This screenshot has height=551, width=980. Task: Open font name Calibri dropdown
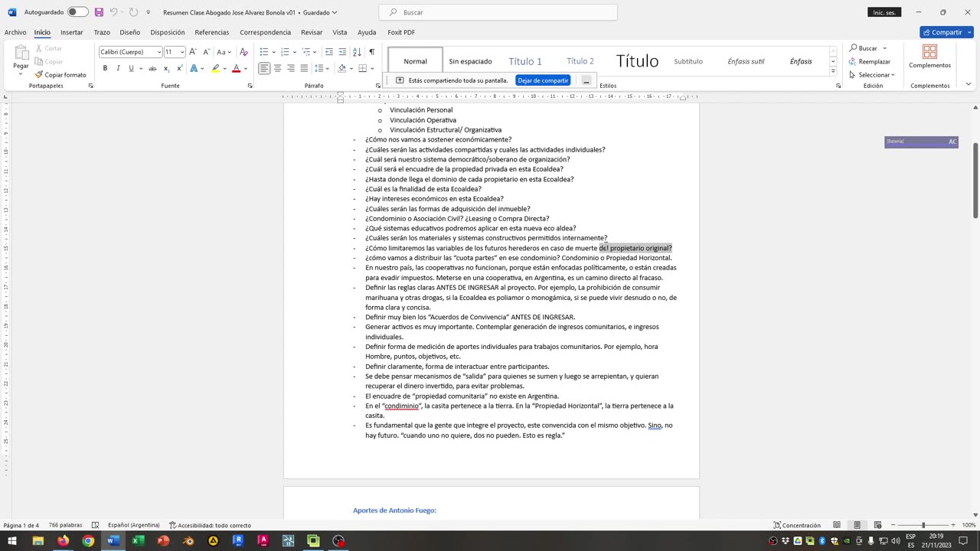pos(158,52)
